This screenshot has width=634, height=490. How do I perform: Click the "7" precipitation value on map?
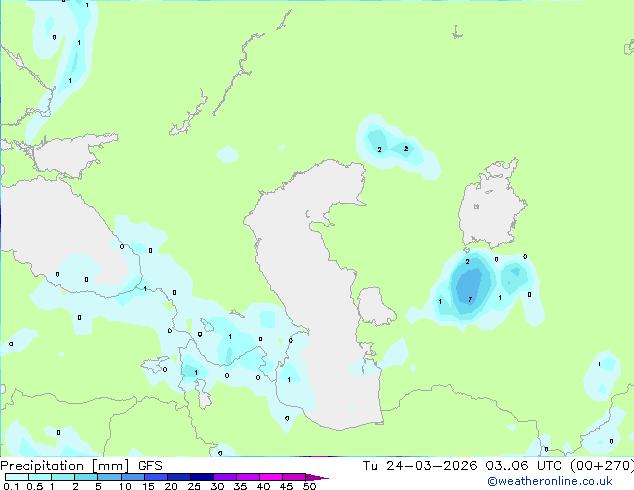tap(470, 300)
